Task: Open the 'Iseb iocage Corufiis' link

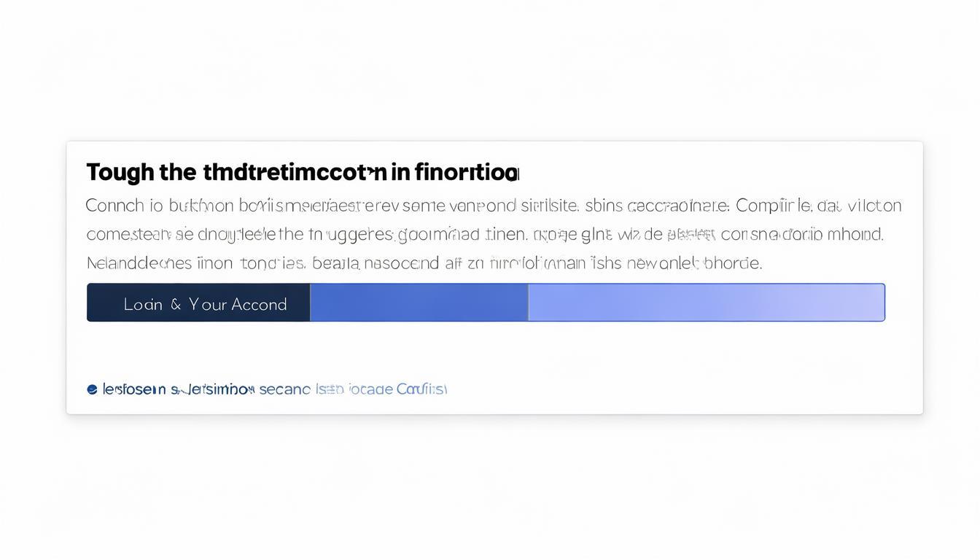Action: (381, 388)
